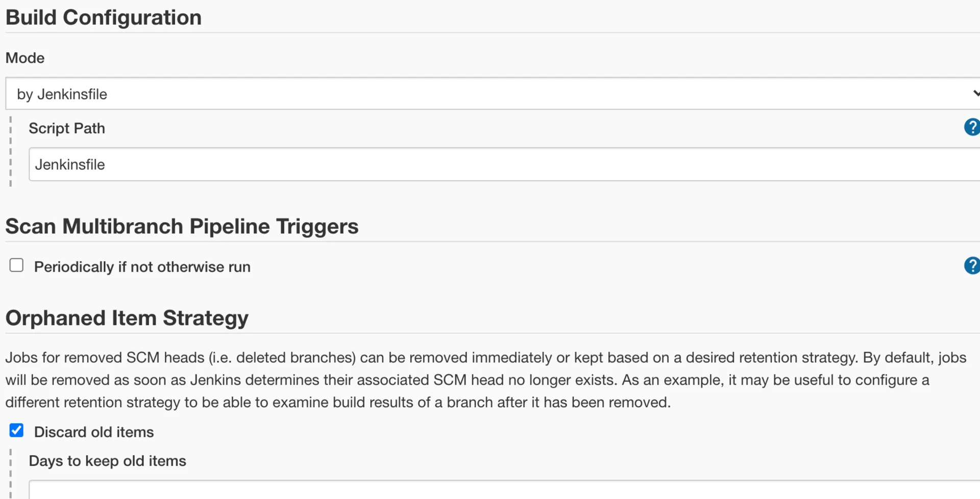Click the Mode label above the dropdown
Viewport: 980px width, 499px height.
coord(25,58)
